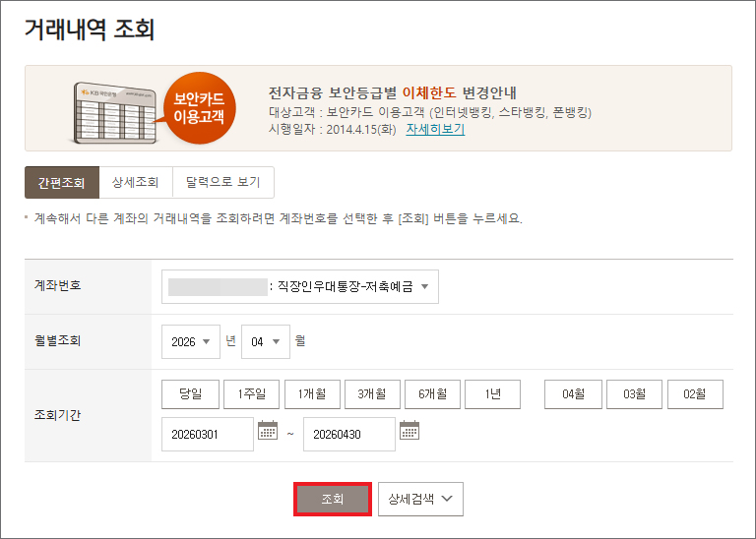Open the start date calendar picker
This screenshot has height=539, width=756.
click(x=268, y=431)
